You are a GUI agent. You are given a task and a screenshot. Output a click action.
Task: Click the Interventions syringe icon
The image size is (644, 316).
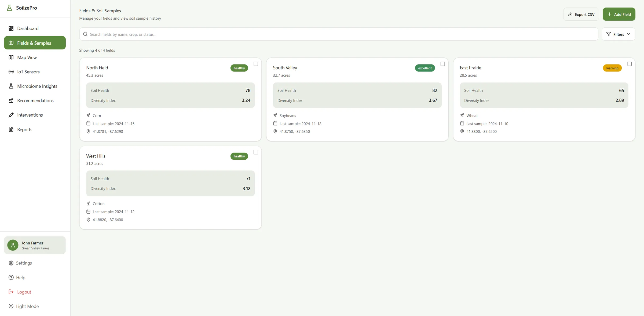pos(11,115)
